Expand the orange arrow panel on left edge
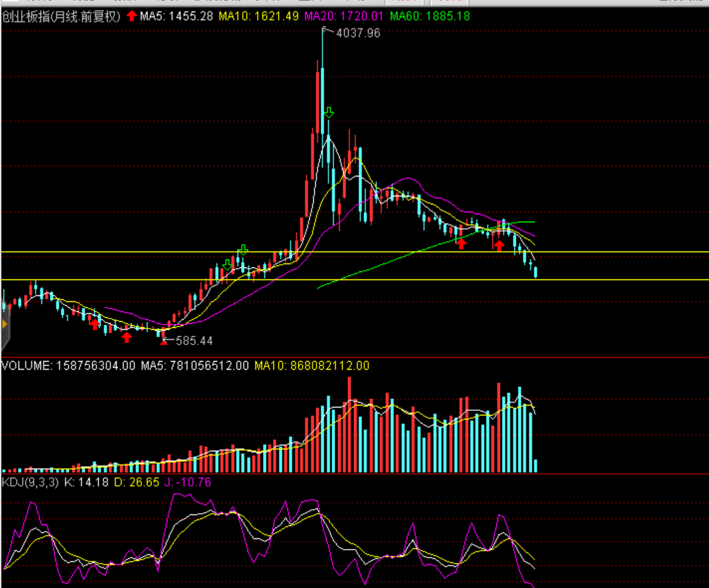 [x=4, y=325]
